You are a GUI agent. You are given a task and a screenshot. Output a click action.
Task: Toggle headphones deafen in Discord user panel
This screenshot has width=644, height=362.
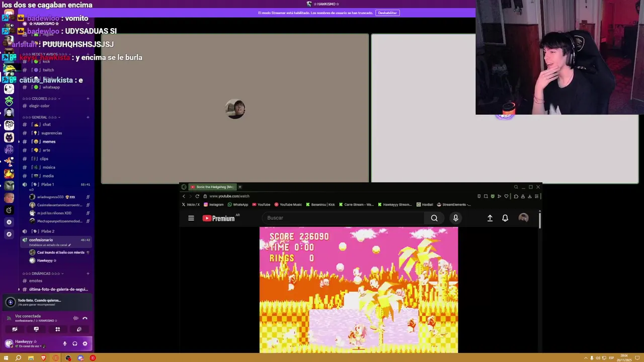coord(74,343)
